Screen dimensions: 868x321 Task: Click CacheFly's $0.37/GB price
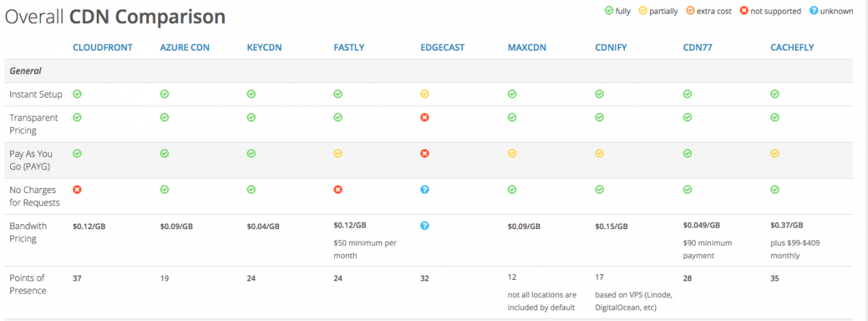click(x=787, y=225)
